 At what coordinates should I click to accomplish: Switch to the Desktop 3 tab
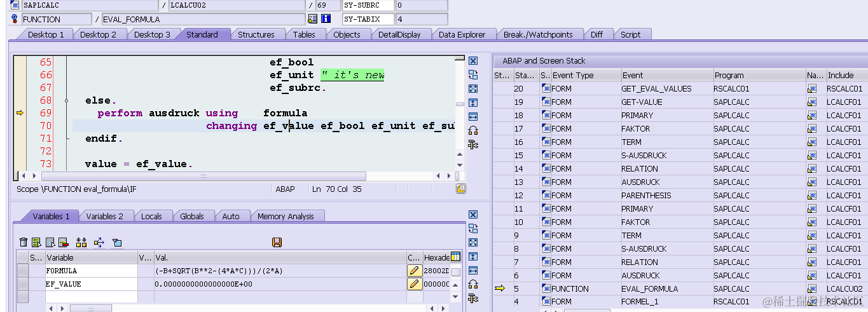click(152, 34)
